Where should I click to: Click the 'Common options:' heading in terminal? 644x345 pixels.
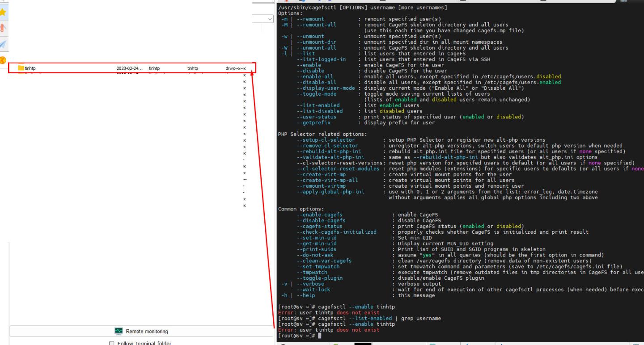pyautogui.click(x=301, y=209)
